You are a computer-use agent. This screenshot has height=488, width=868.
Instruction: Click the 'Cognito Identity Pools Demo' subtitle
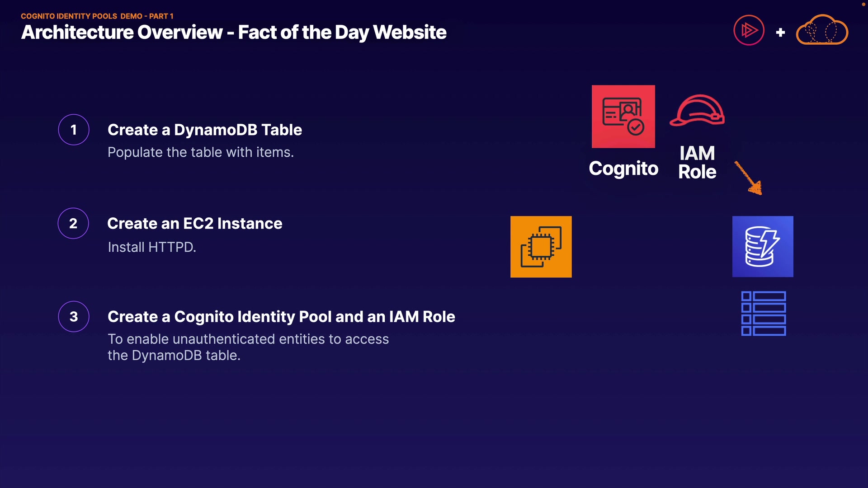pyautogui.click(x=97, y=16)
